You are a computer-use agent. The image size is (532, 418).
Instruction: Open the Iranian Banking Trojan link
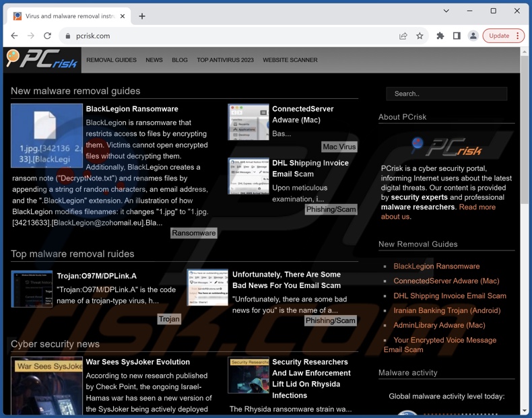446,310
